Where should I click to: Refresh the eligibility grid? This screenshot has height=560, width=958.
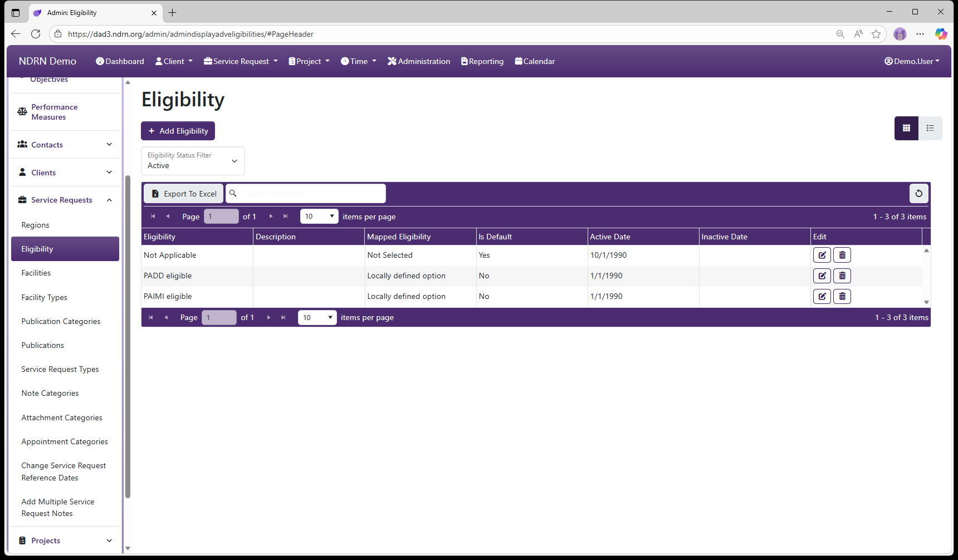click(x=919, y=194)
